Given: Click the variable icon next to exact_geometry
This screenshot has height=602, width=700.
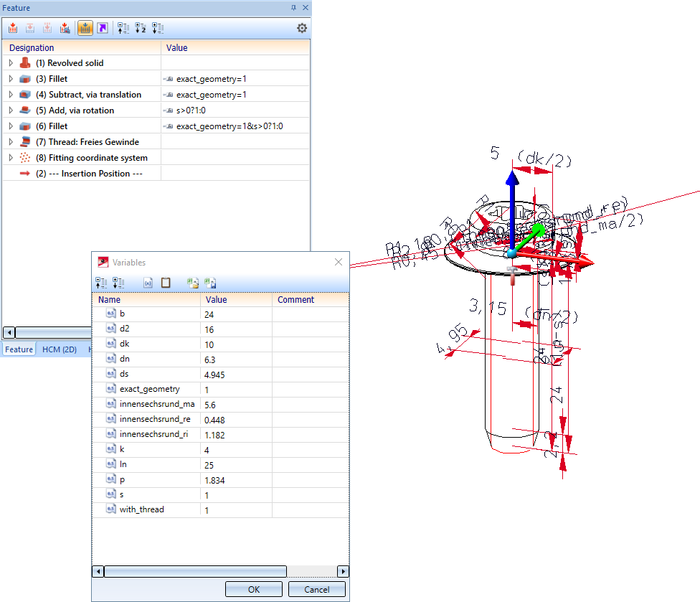Looking at the screenshot, I should (x=110, y=388).
